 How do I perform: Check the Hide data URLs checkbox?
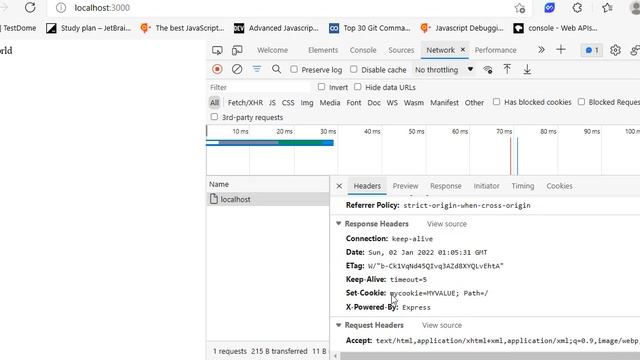(x=358, y=87)
